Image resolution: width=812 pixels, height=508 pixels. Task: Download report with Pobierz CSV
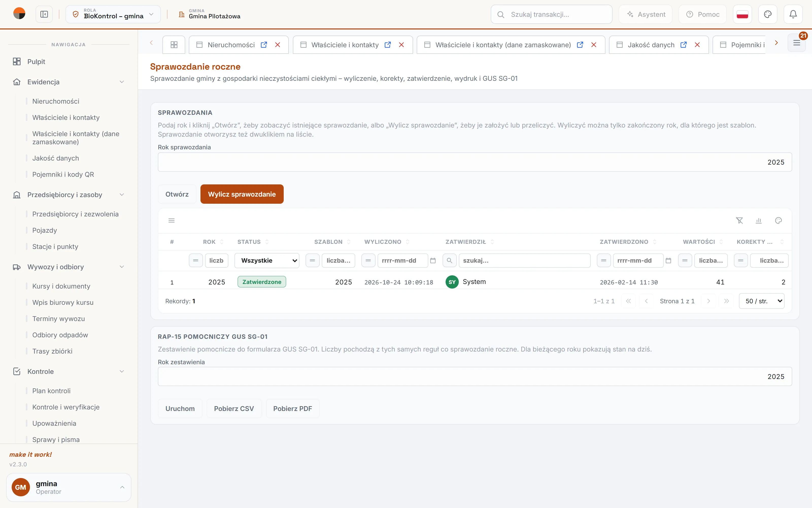(234, 408)
